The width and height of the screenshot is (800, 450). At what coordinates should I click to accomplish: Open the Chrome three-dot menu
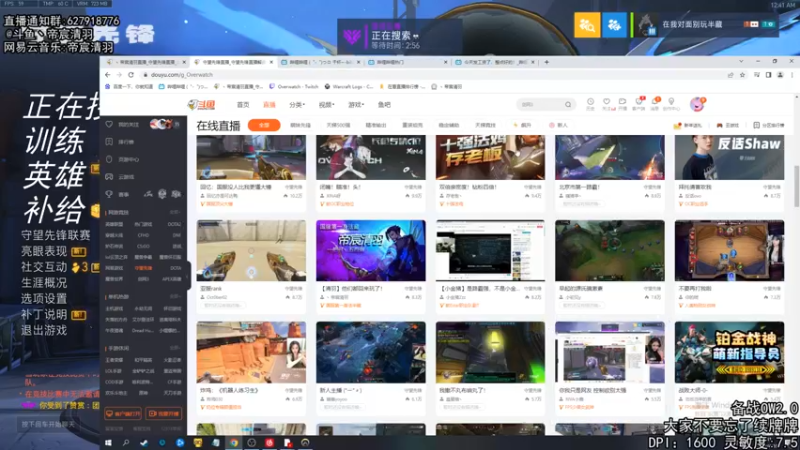click(792, 75)
